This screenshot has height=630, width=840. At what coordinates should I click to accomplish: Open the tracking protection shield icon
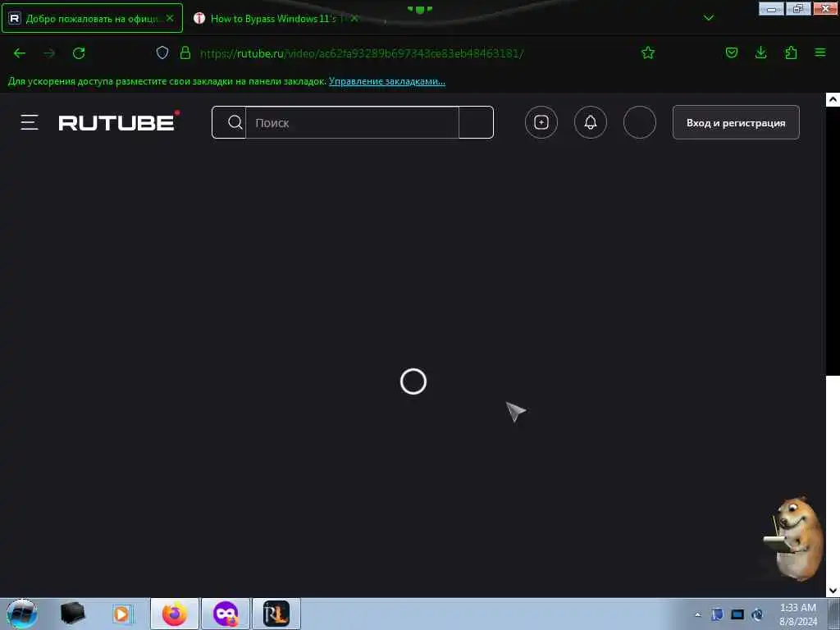click(162, 52)
